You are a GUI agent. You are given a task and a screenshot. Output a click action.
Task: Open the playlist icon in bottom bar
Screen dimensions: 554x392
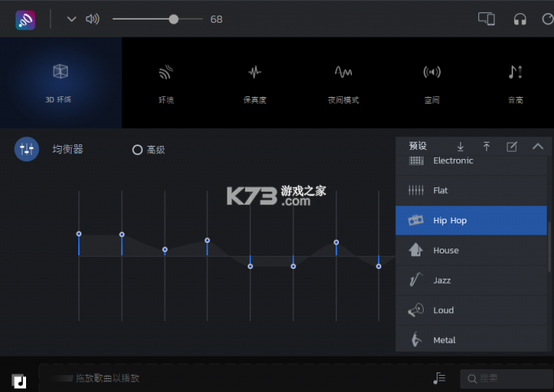tap(439, 378)
